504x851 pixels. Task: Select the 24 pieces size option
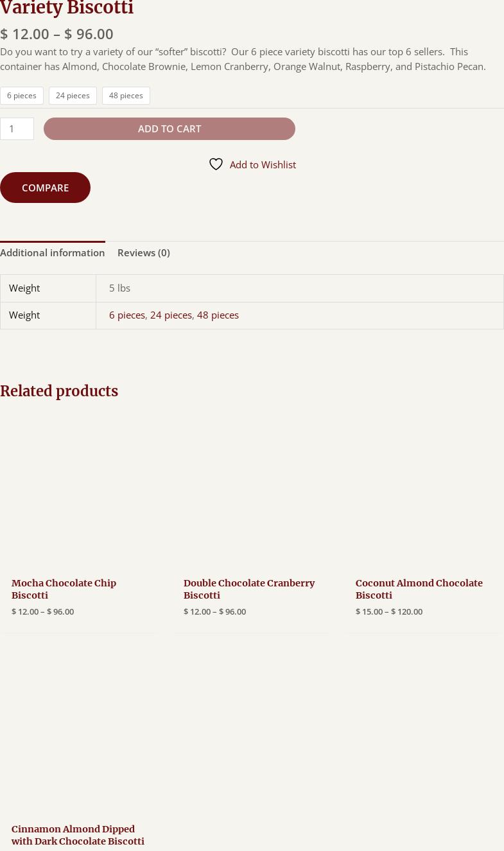coord(73,96)
